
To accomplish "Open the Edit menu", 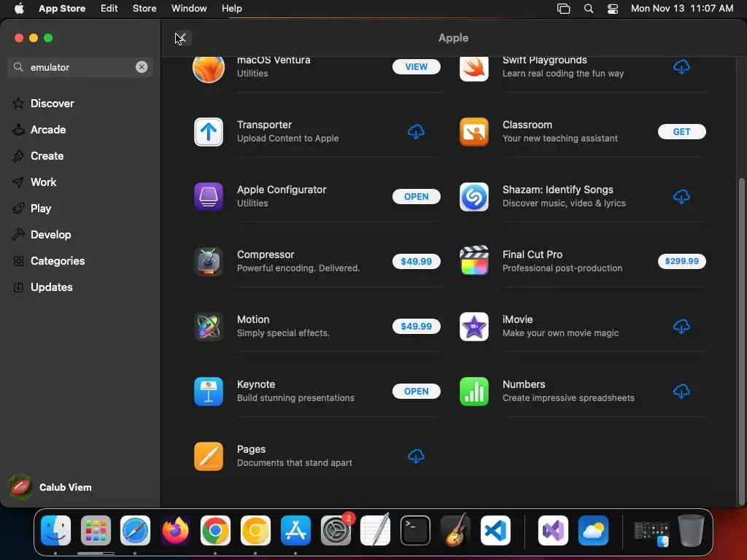I will 109,9.
